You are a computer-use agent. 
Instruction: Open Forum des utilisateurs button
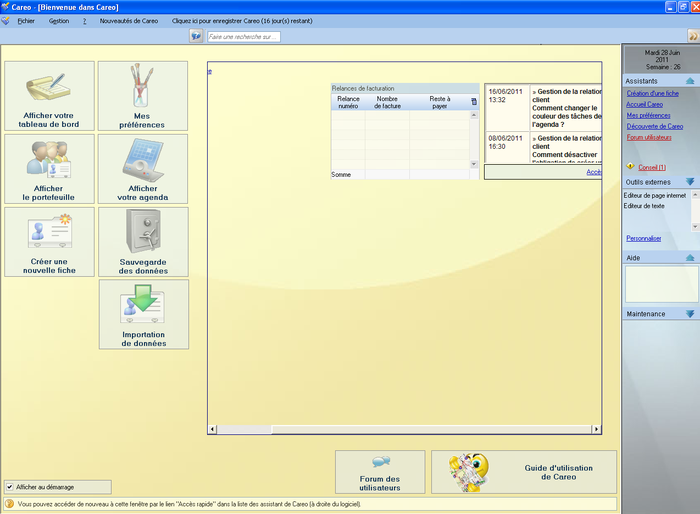[x=380, y=472]
